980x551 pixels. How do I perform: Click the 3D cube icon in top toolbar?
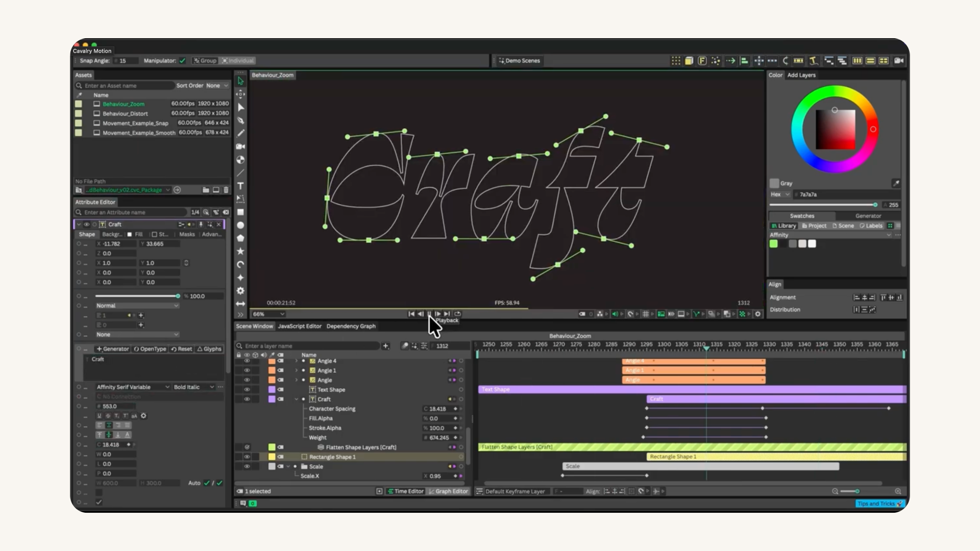click(x=689, y=61)
